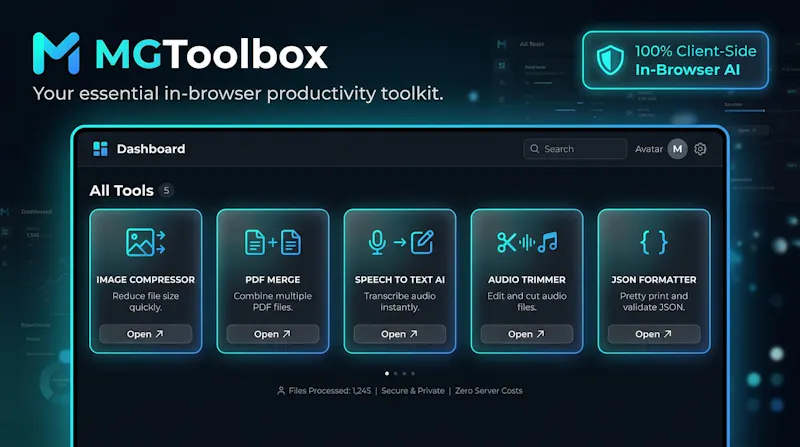Click the IMAGE COMPRESSOR card title
Screen dimensions: 800x447
(145, 280)
